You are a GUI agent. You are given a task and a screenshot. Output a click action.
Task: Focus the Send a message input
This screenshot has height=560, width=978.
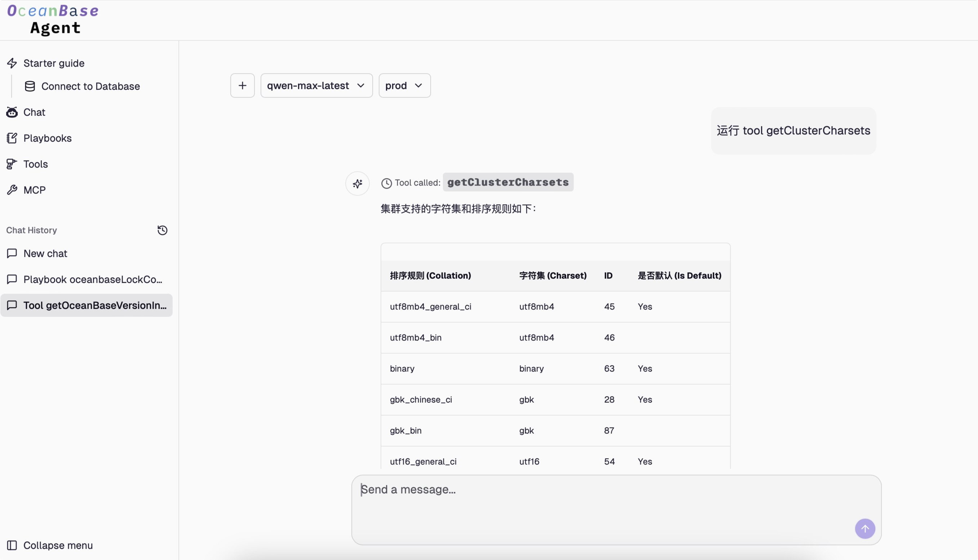[x=616, y=510]
